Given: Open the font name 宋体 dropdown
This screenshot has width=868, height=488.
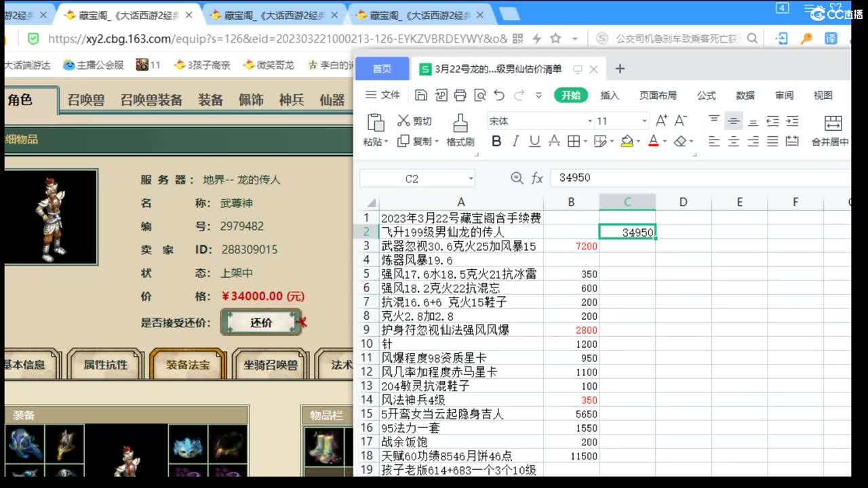Looking at the screenshot, I should (x=589, y=121).
